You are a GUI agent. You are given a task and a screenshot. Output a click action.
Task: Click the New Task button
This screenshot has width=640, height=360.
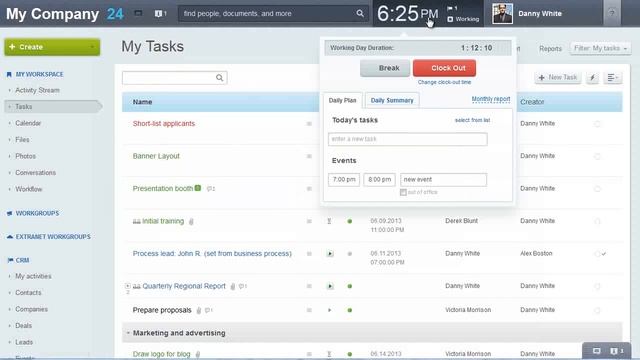click(x=558, y=78)
